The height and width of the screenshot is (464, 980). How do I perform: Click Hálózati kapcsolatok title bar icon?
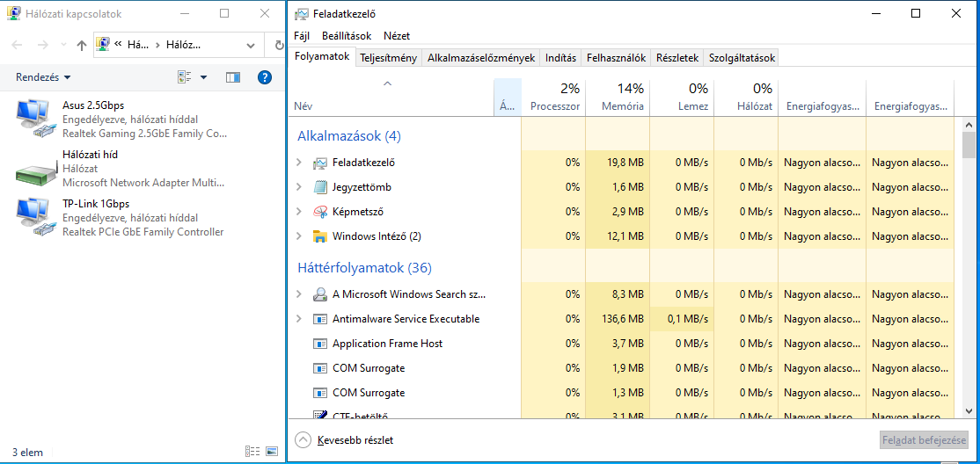(12, 14)
